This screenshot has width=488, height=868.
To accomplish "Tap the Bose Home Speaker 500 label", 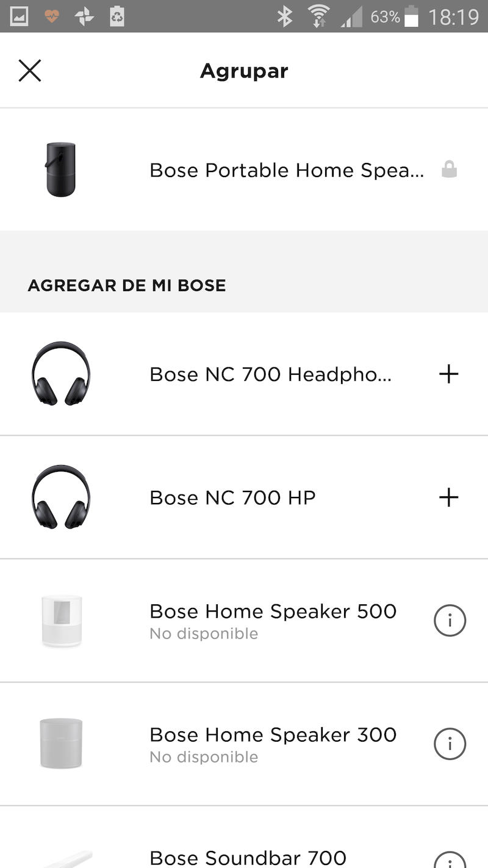I will pos(273,612).
